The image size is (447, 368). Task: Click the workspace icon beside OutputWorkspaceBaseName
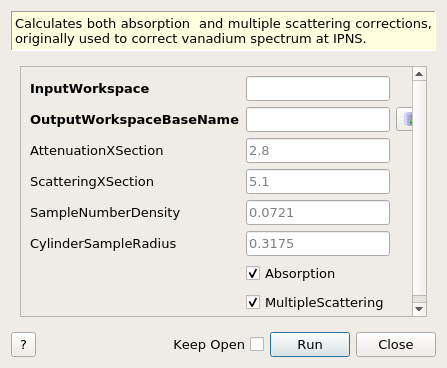point(405,119)
